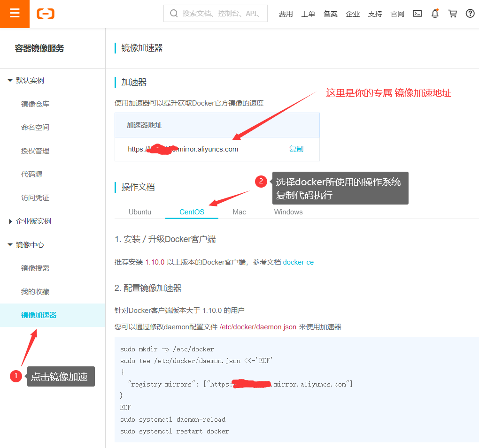Image resolution: width=479 pixels, height=448 pixels.
Task: Switch to the Mac tab
Action: pos(239,212)
